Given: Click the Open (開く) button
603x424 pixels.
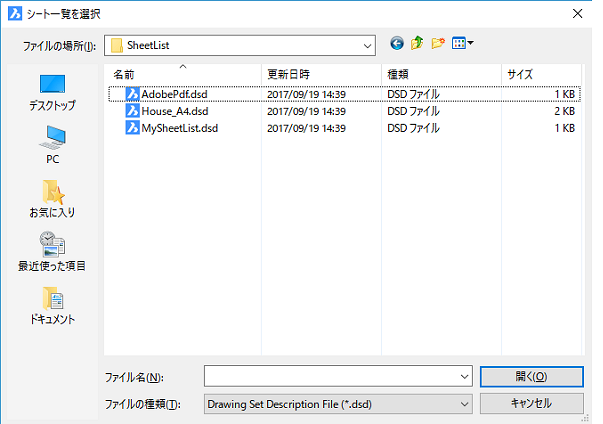Looking at the screenshot, I should pos(531,376).
